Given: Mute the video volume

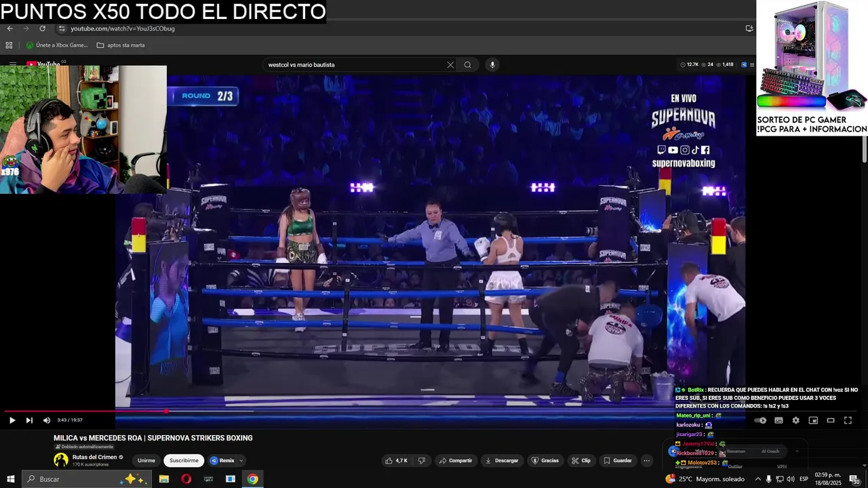Looking at the screenshot, I should pos(47,420).
